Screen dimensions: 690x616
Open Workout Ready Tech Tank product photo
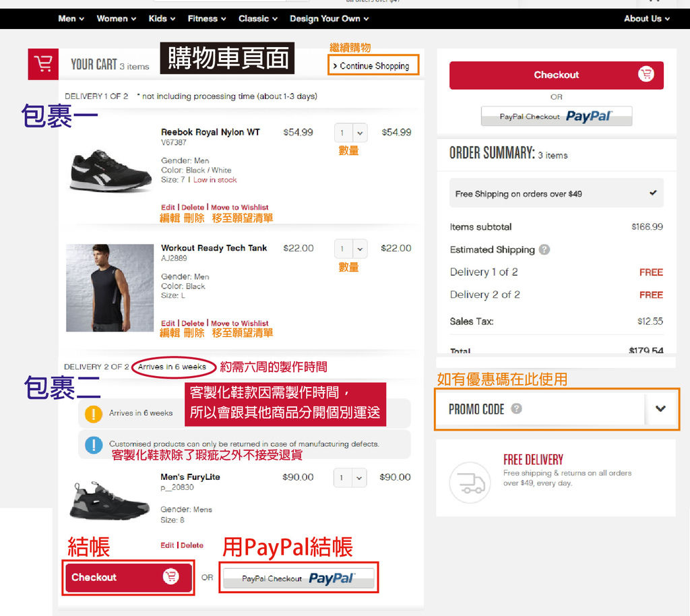coord(110,288)
